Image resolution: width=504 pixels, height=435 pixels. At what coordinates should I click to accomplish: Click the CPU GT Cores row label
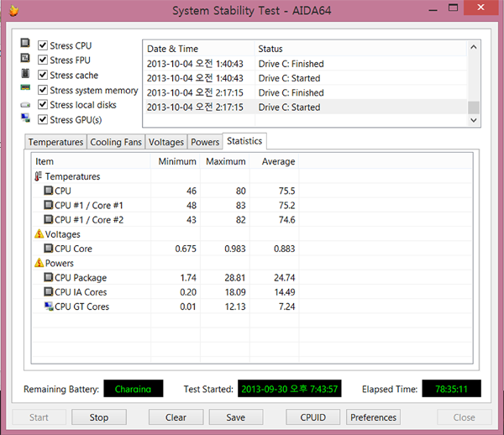pos(82,307)
